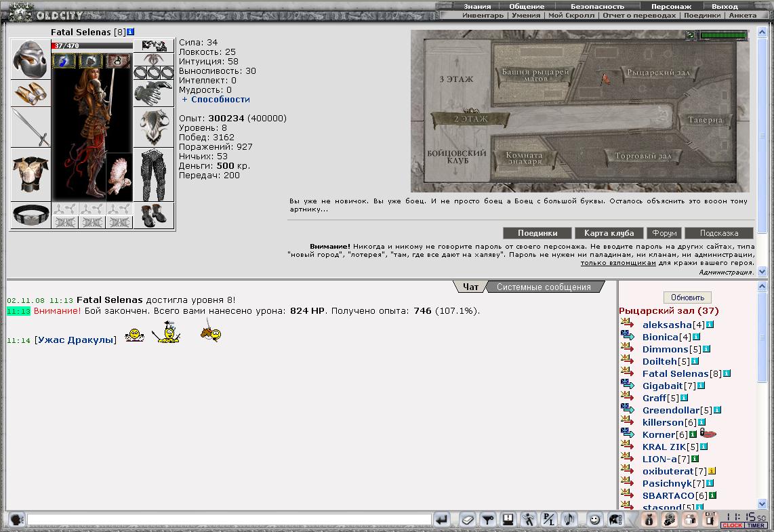Viewport: 774px width, 532px height.
Task: Click the golden bracers equipment slot
Action: [x=30, y=94]
